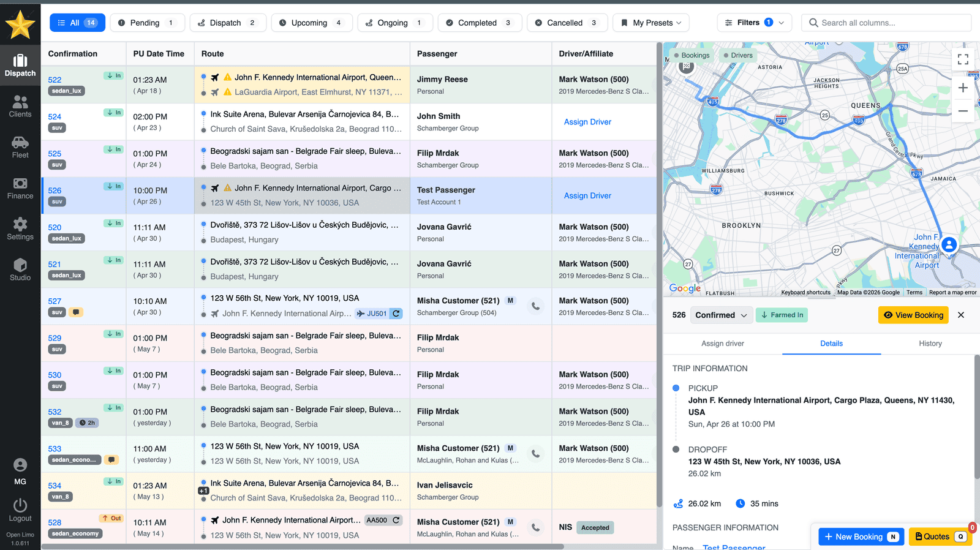The height and width of the screenshot is (550, 980).
Task: Call Misha Customer on booking 527
Action: 535,306
